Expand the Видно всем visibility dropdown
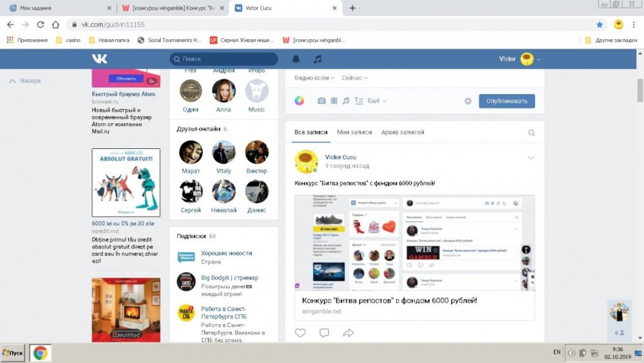The height and width of the screenshot is (363, 644). (x=314, y=78)
